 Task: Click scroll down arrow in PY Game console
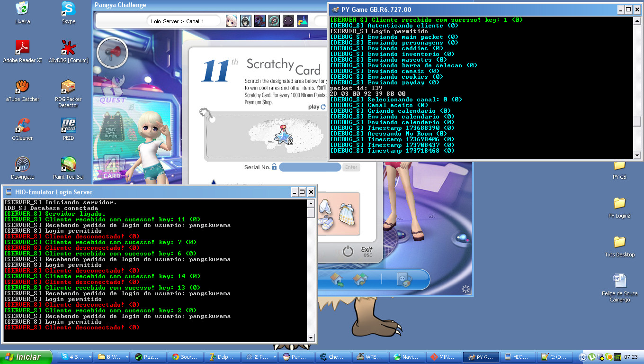pos(637,155)
